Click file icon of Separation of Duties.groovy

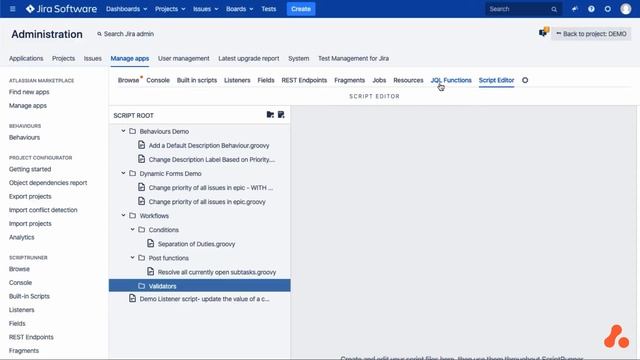151,244
